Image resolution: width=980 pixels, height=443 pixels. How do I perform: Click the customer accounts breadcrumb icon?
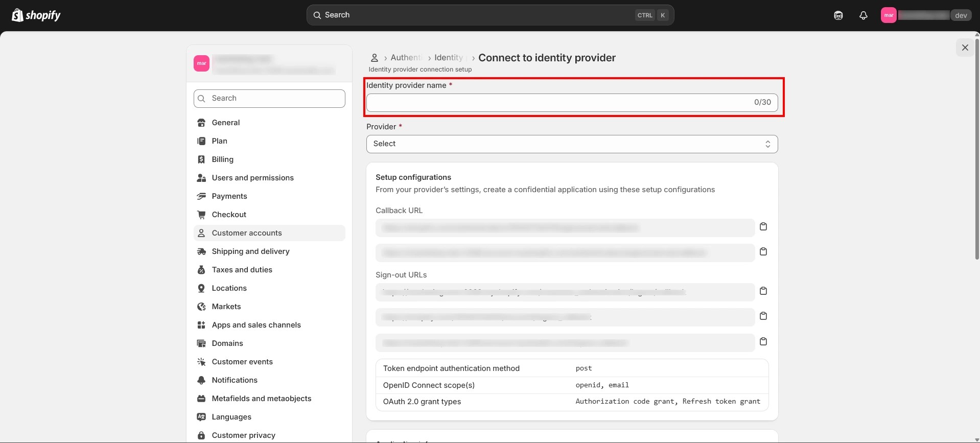[375, 58]
